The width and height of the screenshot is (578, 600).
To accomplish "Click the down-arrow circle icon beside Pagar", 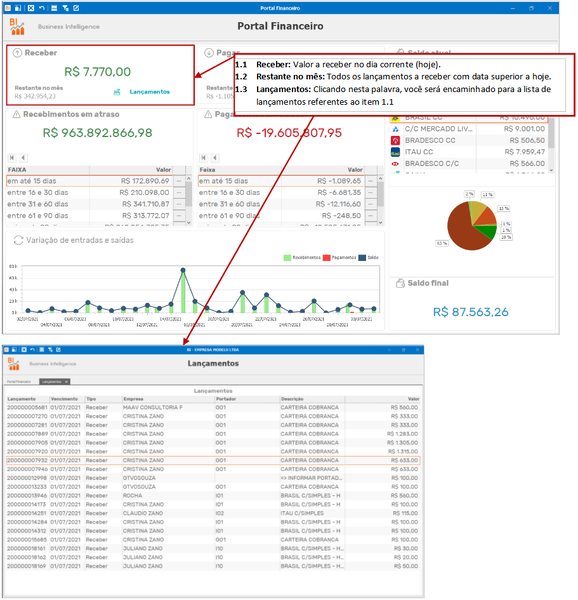I will [208, 53].
